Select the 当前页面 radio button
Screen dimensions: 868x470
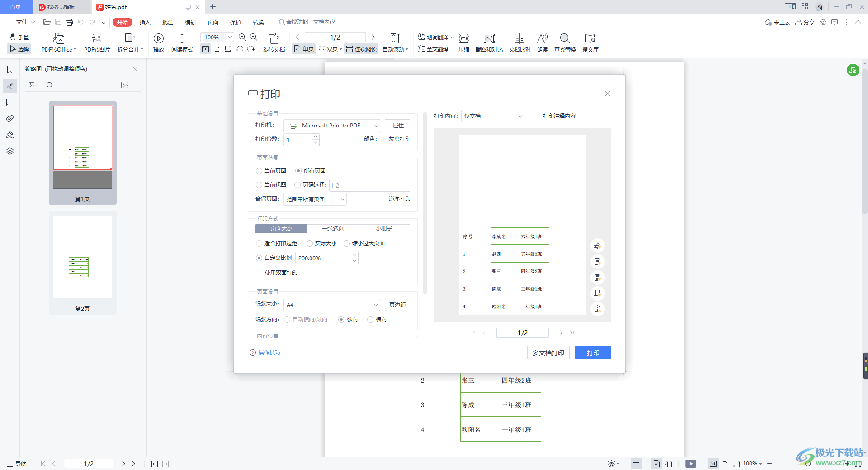pos(259,171)
